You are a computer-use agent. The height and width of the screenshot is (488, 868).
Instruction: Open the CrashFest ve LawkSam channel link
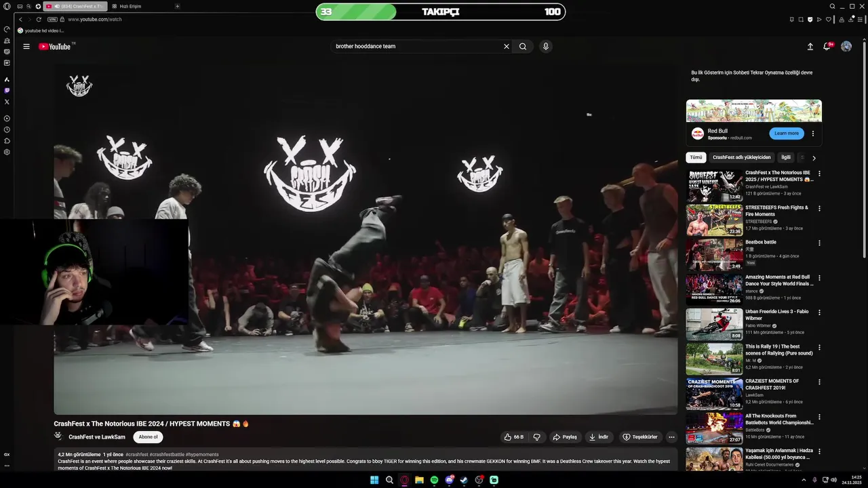point(97,437)
